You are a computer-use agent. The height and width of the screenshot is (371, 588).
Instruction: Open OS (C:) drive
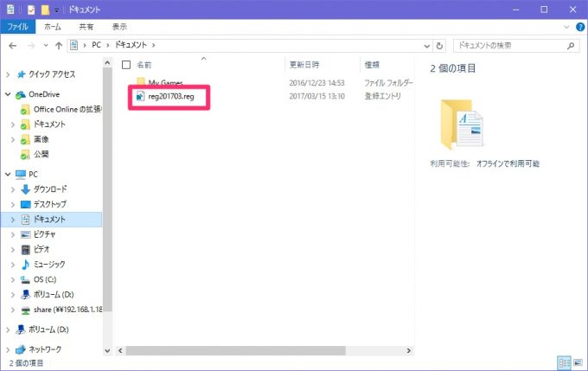point(45,279)
